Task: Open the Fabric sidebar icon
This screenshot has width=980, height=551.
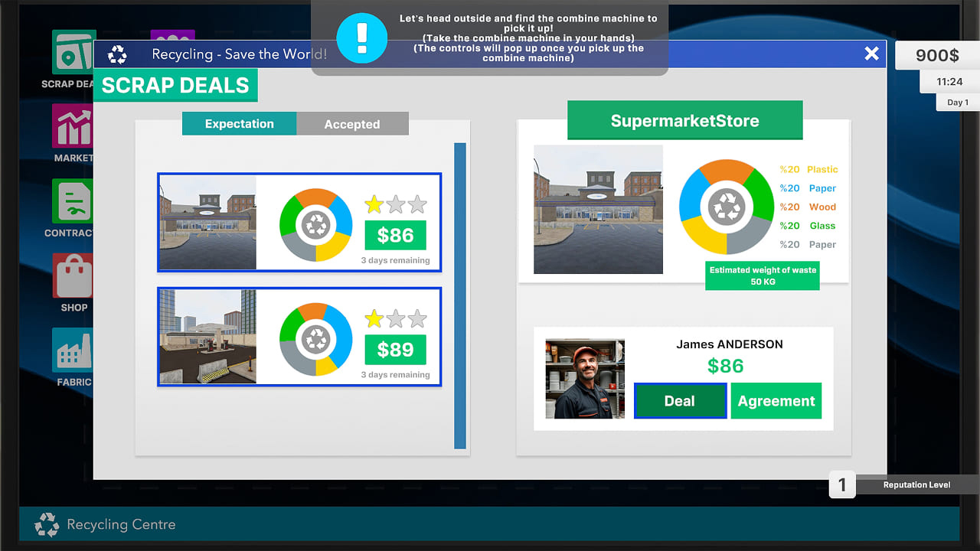Action: coord(73,350)
